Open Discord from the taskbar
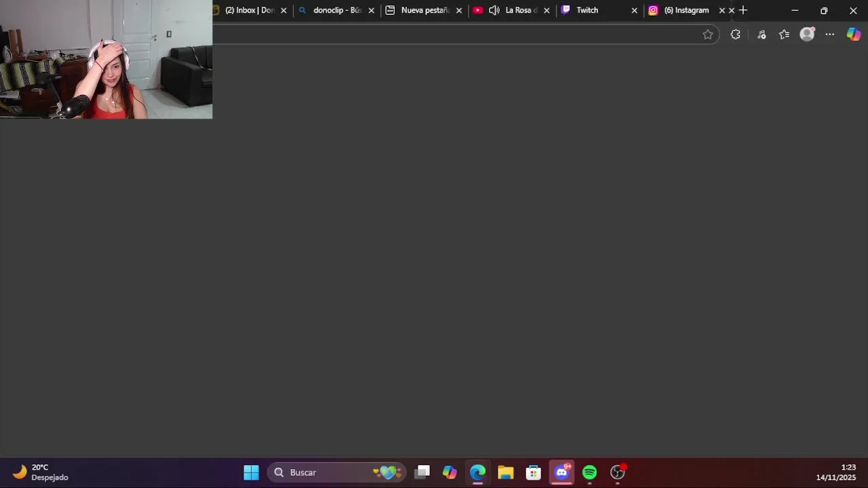868x488 pixels. point(562,472)
